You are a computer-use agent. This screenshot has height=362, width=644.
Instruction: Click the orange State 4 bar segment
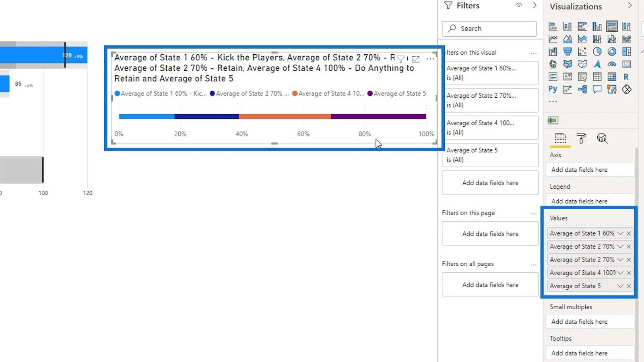pos(285,116)
